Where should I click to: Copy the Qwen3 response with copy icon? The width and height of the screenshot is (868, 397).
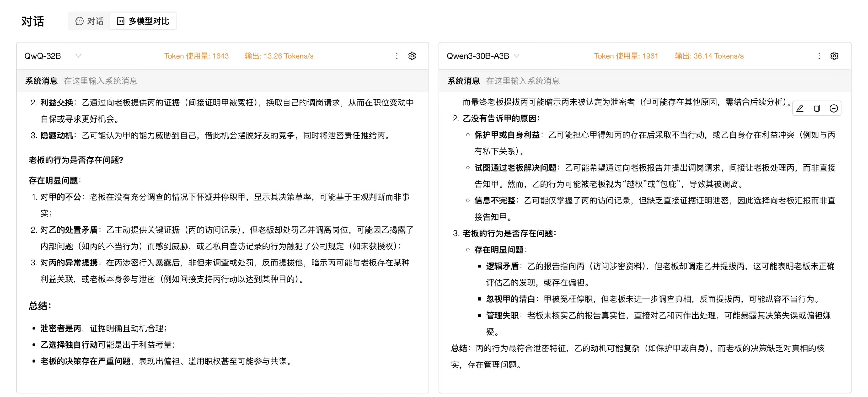click(x=817, y=109)
